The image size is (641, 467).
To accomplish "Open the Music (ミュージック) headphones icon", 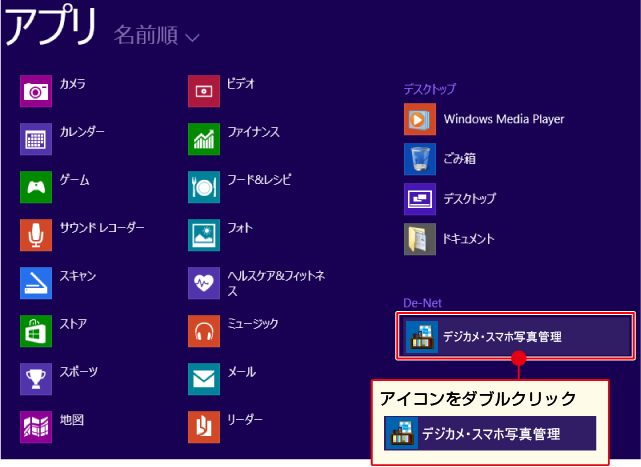I will (204, 331).
